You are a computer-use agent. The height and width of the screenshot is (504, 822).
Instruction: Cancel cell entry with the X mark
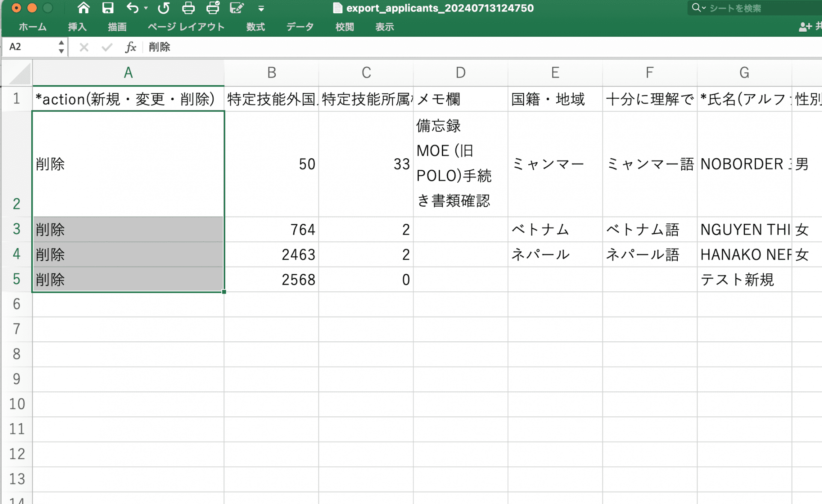(x=84, y=47)
